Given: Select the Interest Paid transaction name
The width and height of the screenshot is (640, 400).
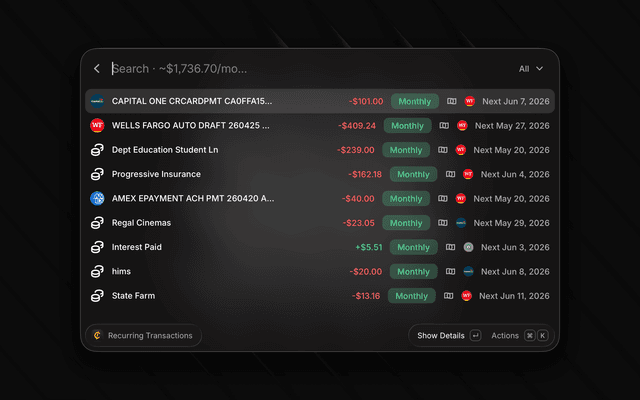Looking at the screenshot, I should click(137, 247).
